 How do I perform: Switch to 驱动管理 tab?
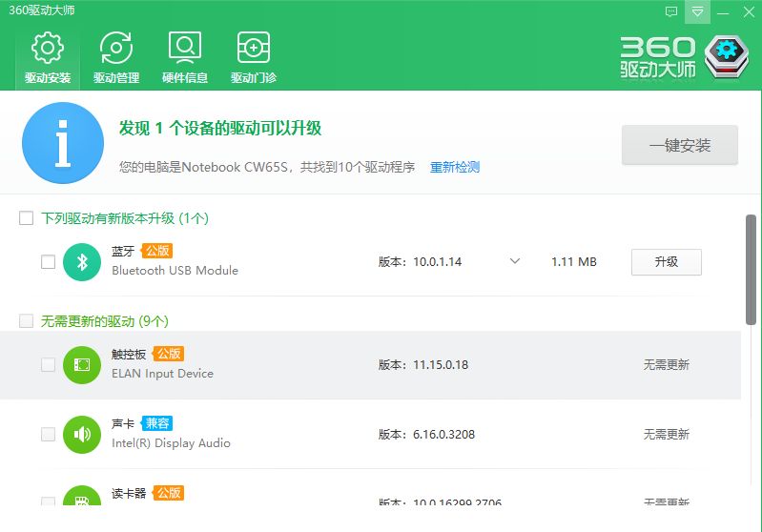pos(116,58)
